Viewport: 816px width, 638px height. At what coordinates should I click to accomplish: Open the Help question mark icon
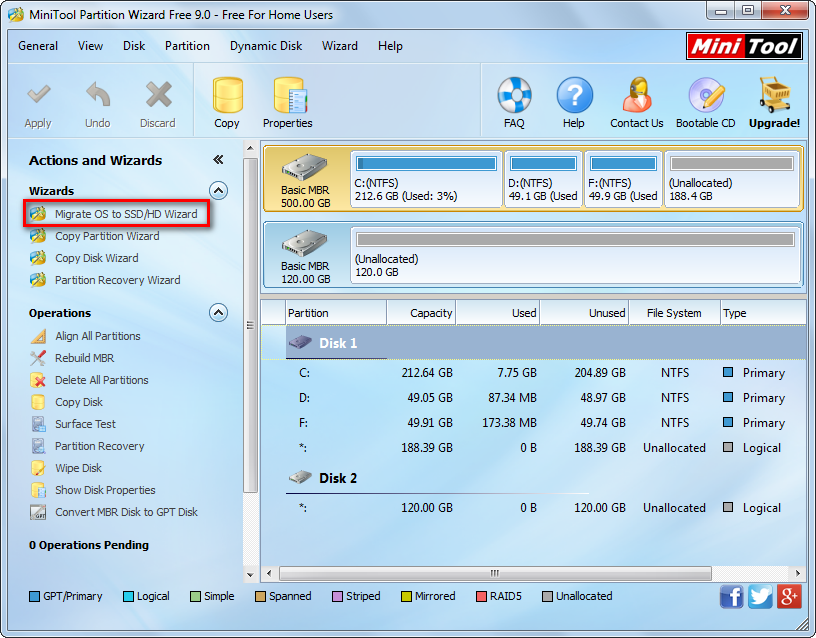pyautogui.click(x=574, y=95)
